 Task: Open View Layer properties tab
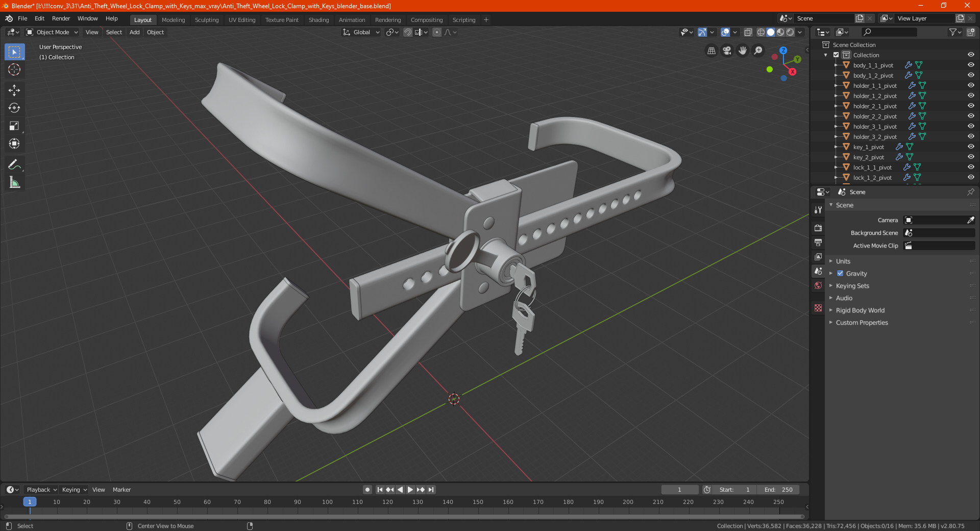(818, 256)
